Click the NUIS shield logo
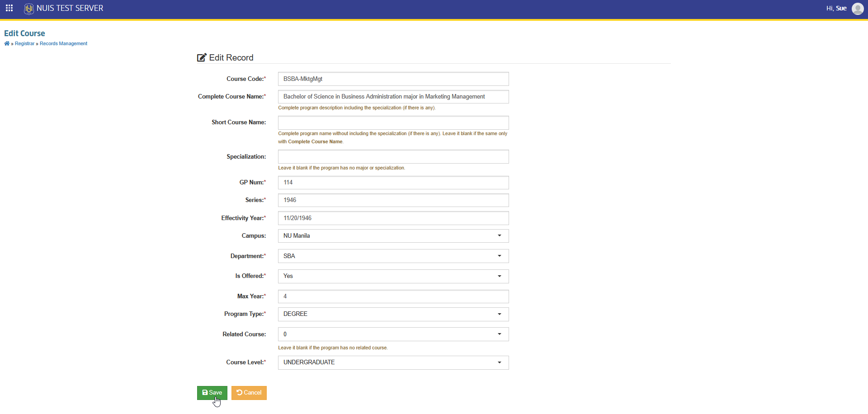 tap(29, 9)
